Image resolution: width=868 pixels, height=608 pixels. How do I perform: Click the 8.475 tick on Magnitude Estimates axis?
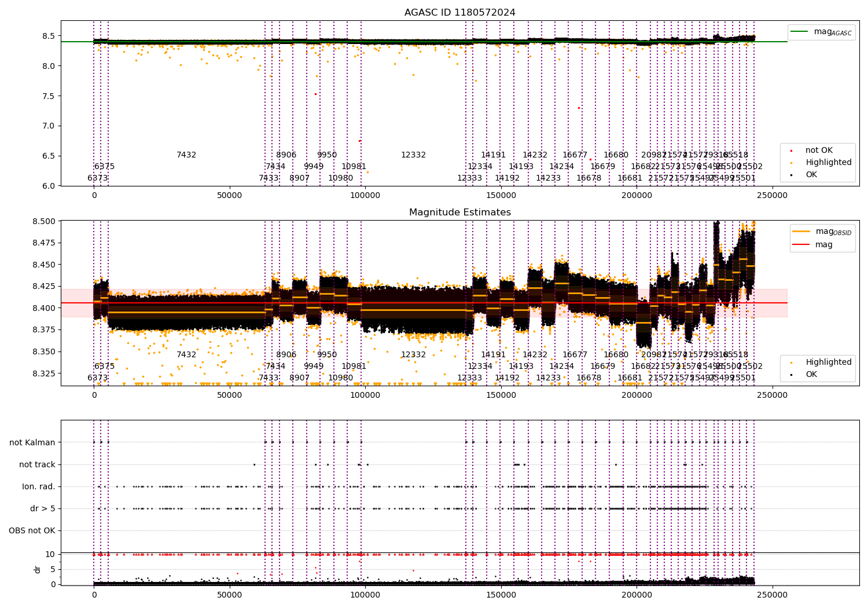44,243
